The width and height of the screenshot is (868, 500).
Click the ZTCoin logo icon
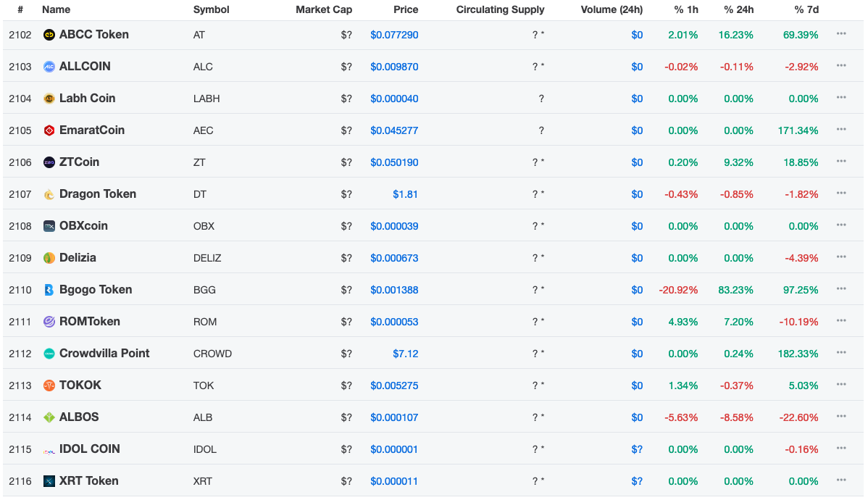pyautogui.click(x=49, y=162)
